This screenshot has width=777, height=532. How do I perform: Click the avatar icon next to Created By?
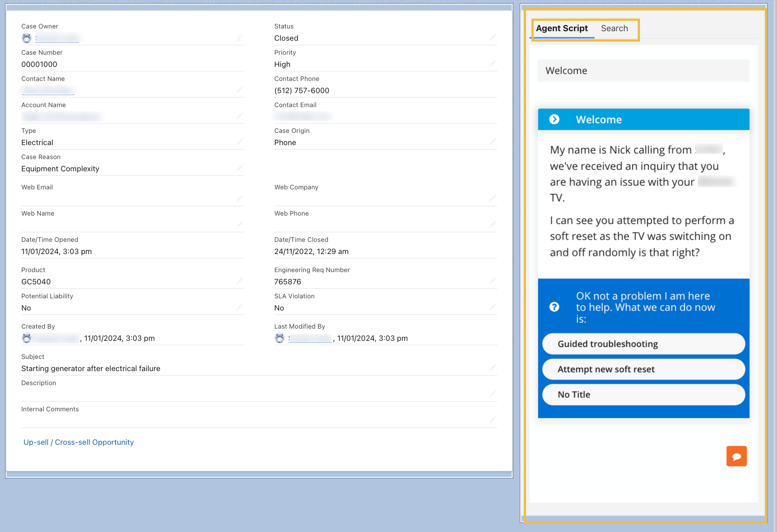(x=27, y=338)
